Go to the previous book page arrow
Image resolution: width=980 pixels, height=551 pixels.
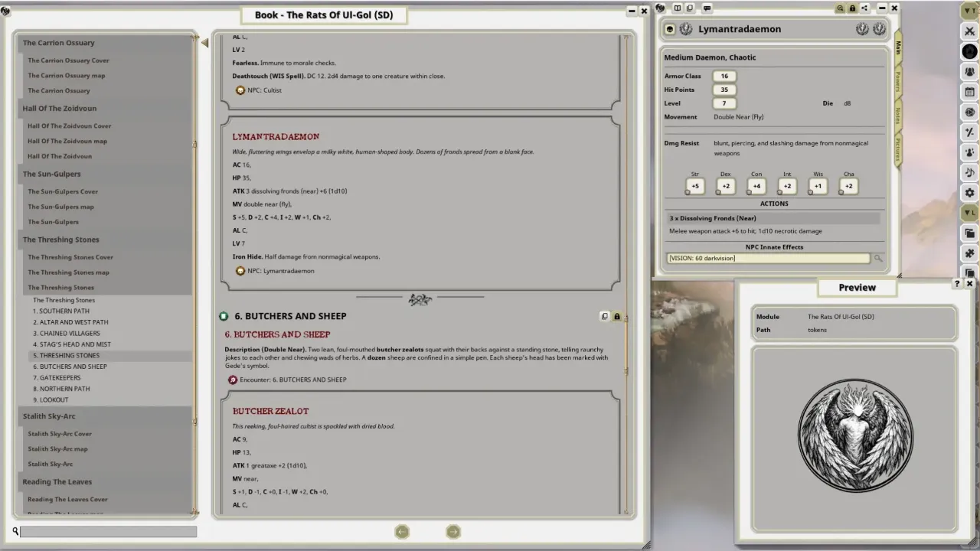pos(402,532)
